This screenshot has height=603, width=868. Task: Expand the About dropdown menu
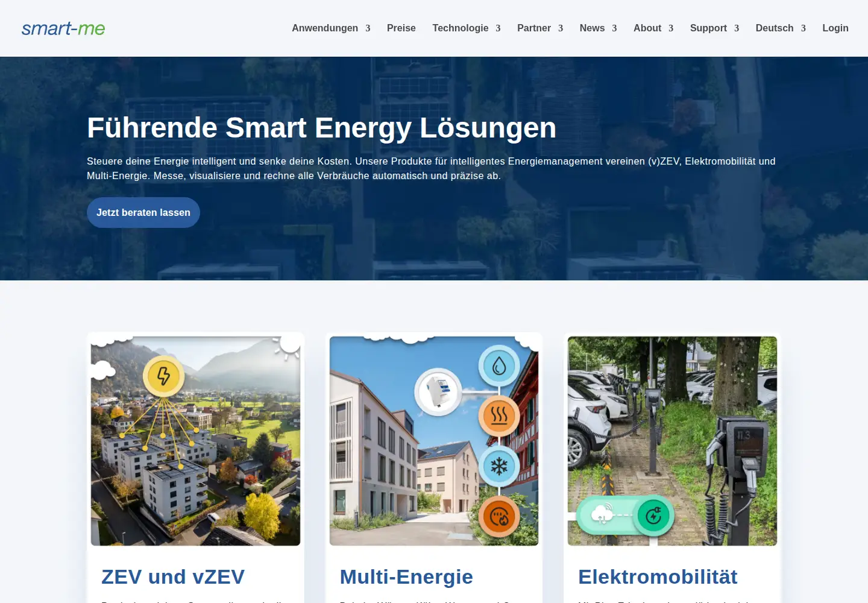point(653,28)
